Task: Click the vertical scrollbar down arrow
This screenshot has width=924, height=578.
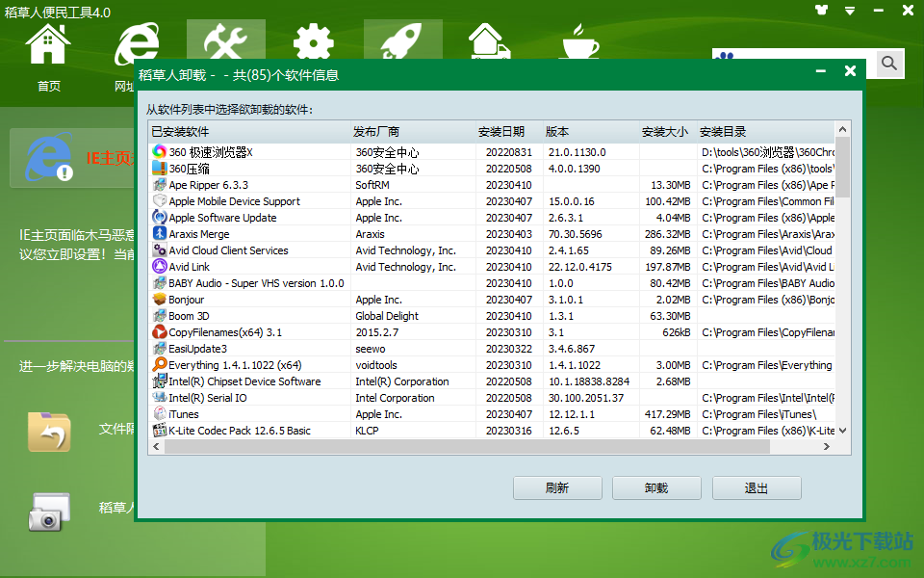Action: (x=843, y=431)
